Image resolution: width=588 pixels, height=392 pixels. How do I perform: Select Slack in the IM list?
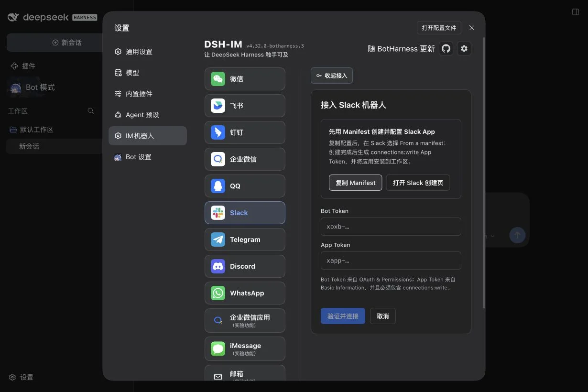(245, 213)
